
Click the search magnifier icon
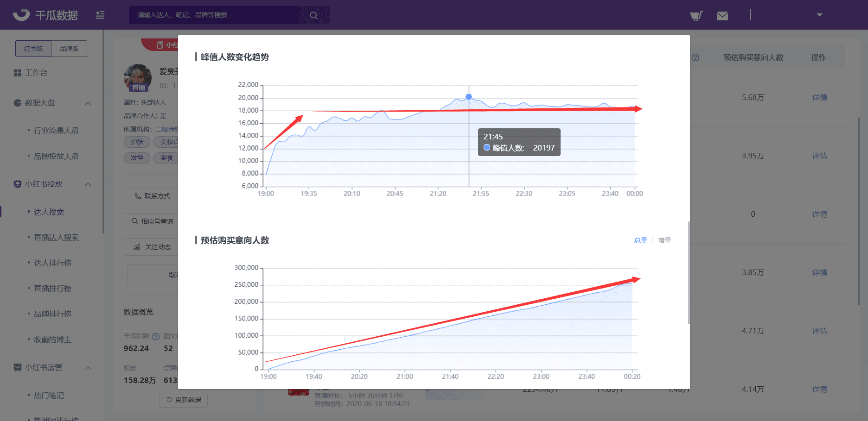(314, 15)
